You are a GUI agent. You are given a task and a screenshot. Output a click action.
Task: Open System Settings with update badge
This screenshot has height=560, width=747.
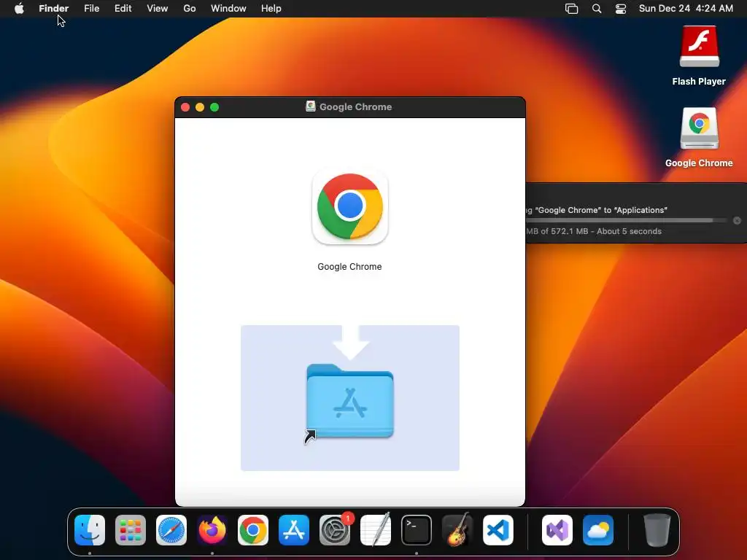pos(335,530)
